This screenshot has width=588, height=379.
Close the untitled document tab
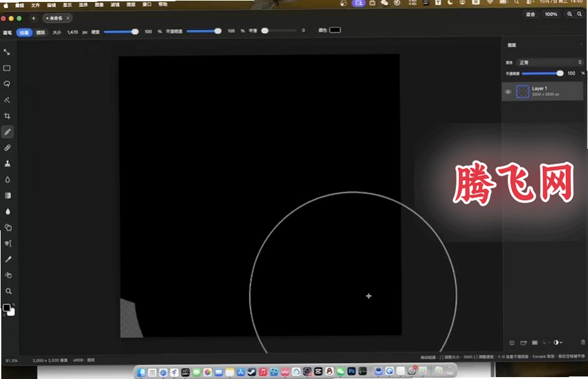pos(68,18)
